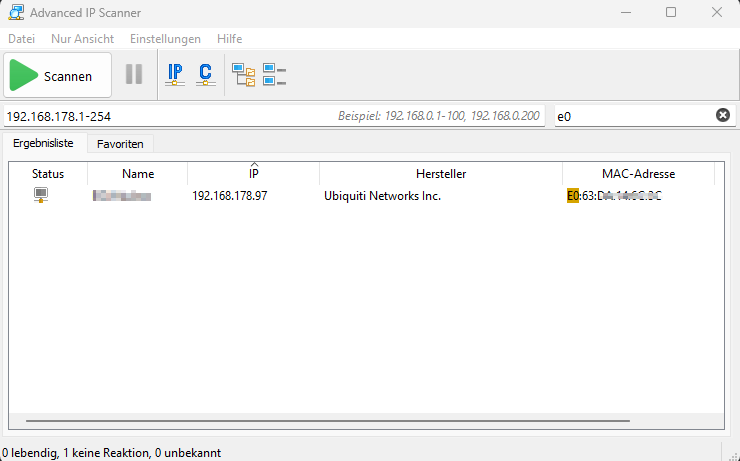Sort by the Hersteller column header

click(x=441, y=174)
